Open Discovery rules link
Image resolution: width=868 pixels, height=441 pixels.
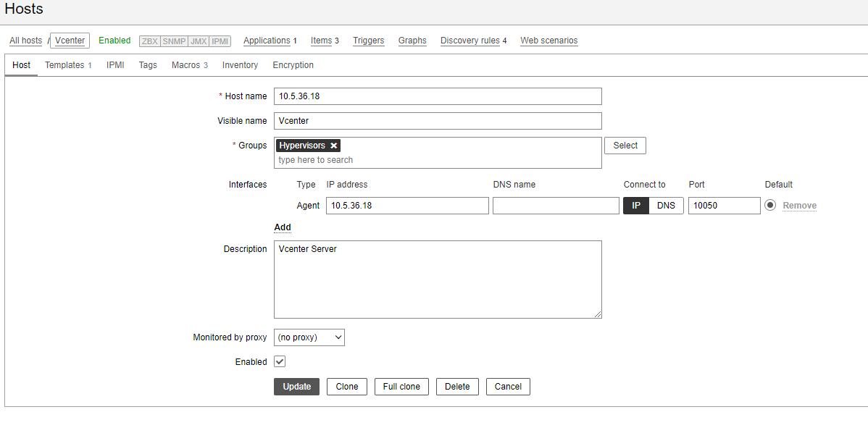[x=473, y=41]
